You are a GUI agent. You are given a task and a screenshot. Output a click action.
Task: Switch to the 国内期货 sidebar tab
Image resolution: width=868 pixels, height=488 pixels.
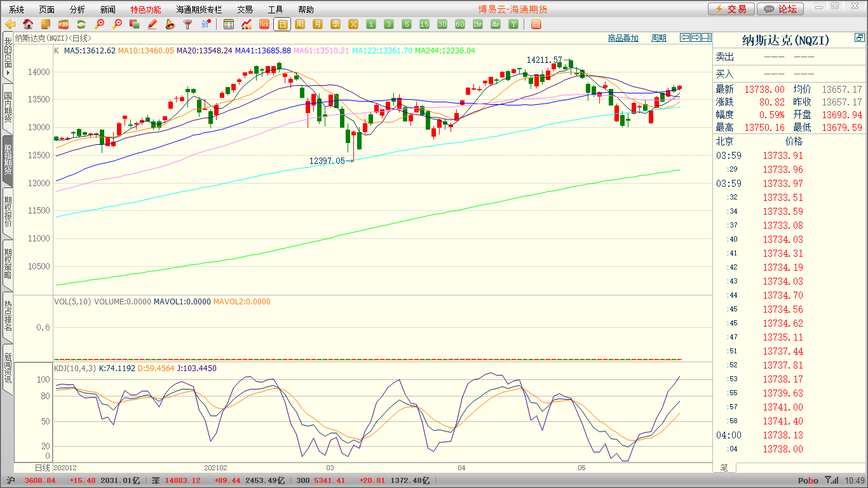pyautogui.click(x=8, y=109)
